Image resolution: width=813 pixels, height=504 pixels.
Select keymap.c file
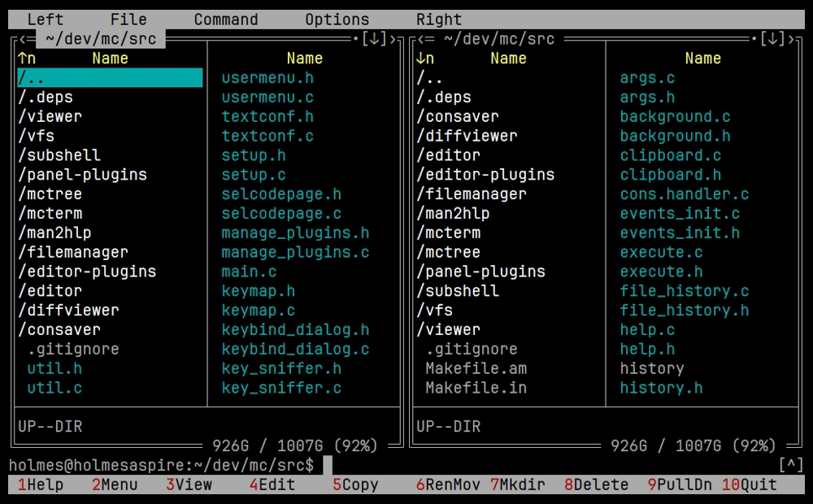(x=259, y=310)
